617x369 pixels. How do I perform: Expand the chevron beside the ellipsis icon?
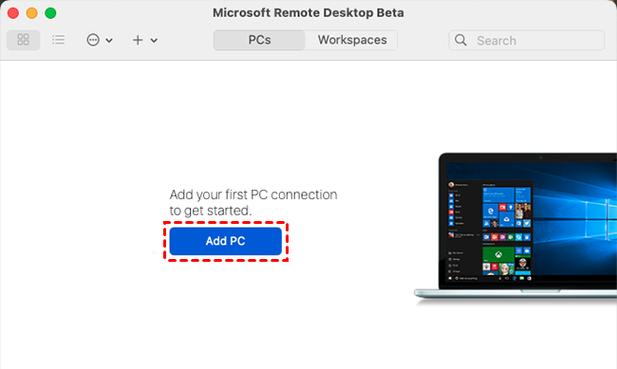tap(109, 40)
